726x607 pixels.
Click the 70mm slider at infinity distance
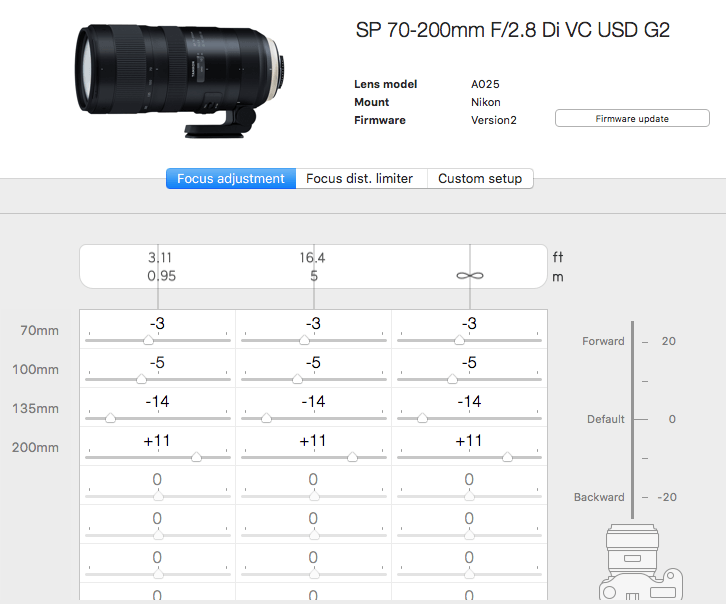coord(460,341)
